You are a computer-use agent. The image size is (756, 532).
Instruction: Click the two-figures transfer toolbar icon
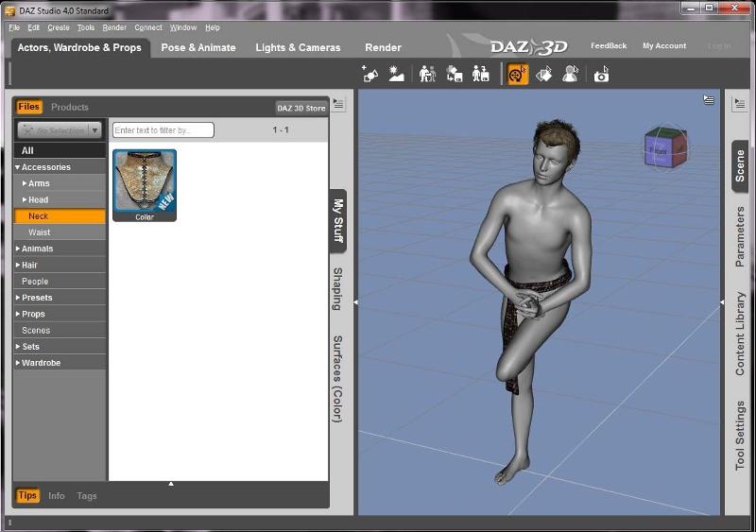[x=427, y=75]
